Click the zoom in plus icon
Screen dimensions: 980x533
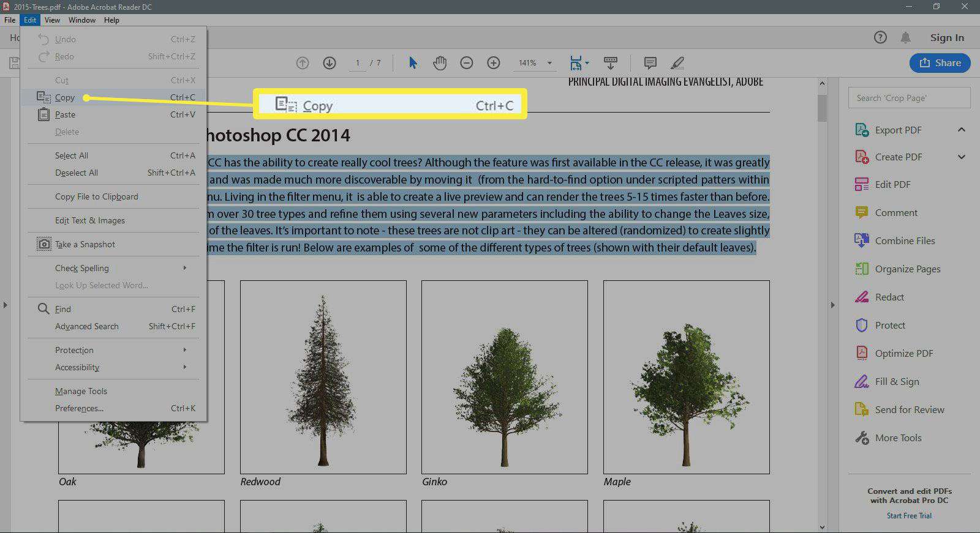[494, 63]
